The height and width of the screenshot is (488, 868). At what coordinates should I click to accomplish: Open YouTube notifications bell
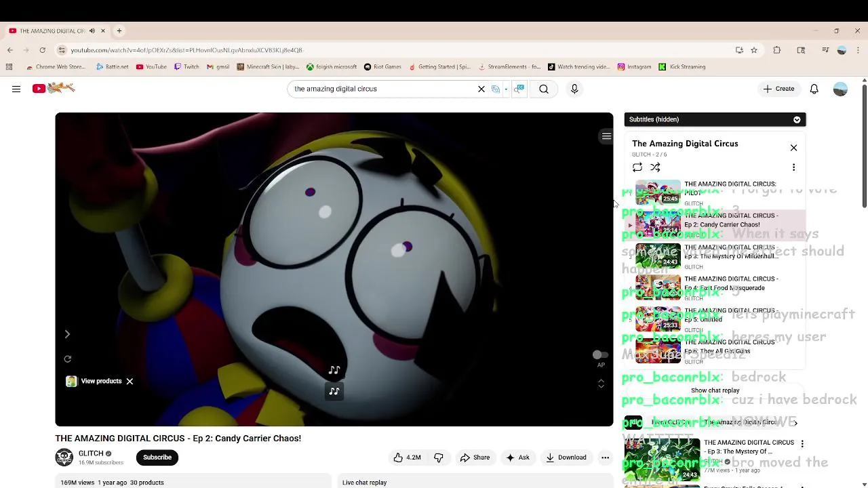click(x=814, y=89)
